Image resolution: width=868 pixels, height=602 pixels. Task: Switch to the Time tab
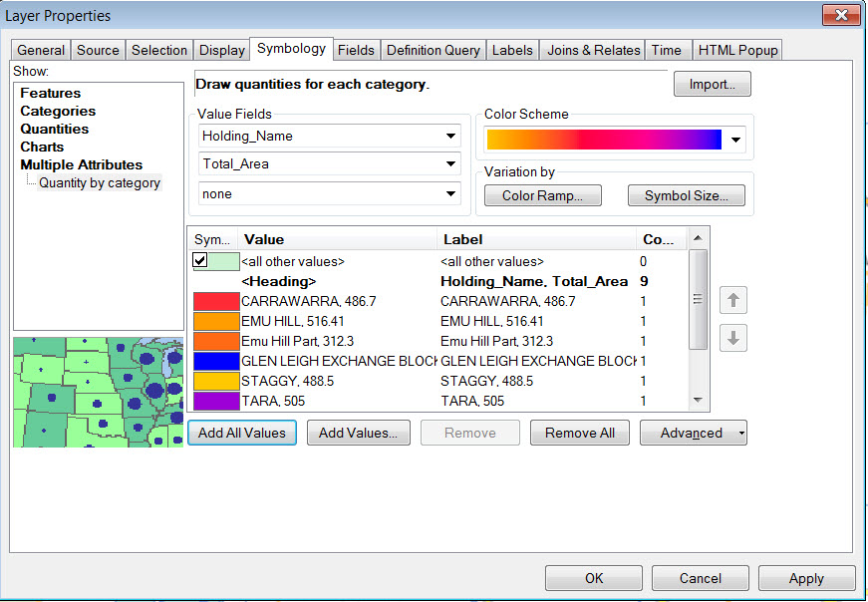(667, 50)
